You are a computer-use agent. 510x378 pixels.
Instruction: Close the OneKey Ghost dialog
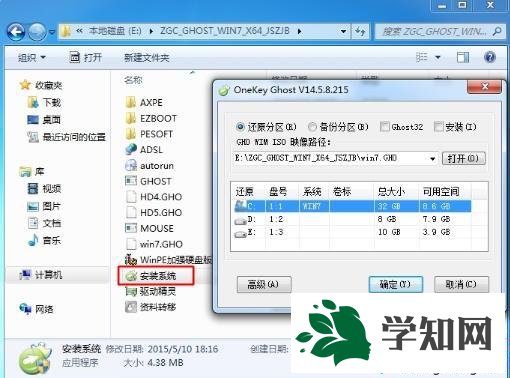tap(485, 87)
